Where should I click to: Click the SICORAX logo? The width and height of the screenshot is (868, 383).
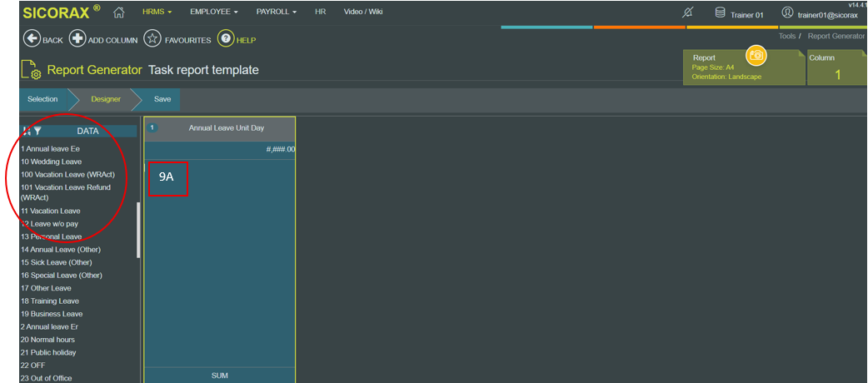[62, 12]
